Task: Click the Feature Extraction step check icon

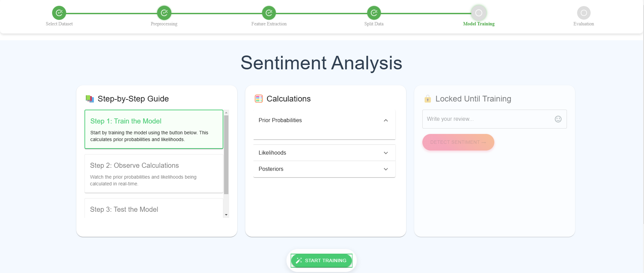Action: 269,13
